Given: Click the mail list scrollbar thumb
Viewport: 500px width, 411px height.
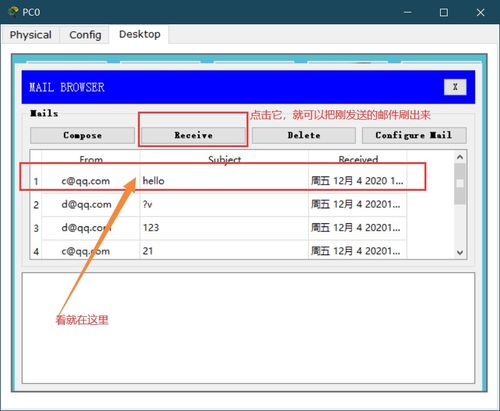Looking at the screenshot, I should (460, 184).
